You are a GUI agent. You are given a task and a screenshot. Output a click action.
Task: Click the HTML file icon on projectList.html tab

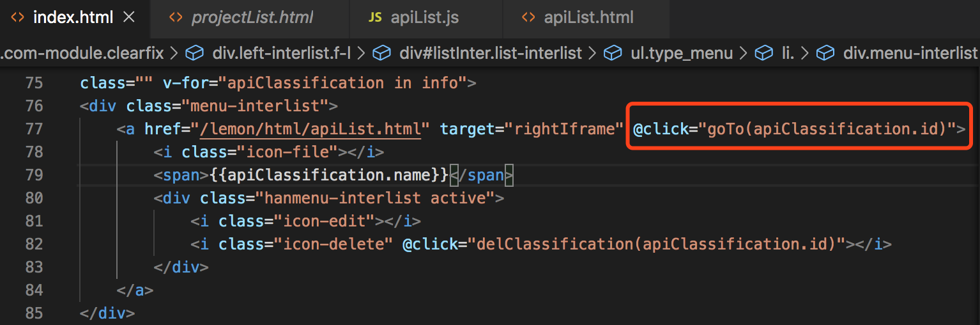(176, 17)
